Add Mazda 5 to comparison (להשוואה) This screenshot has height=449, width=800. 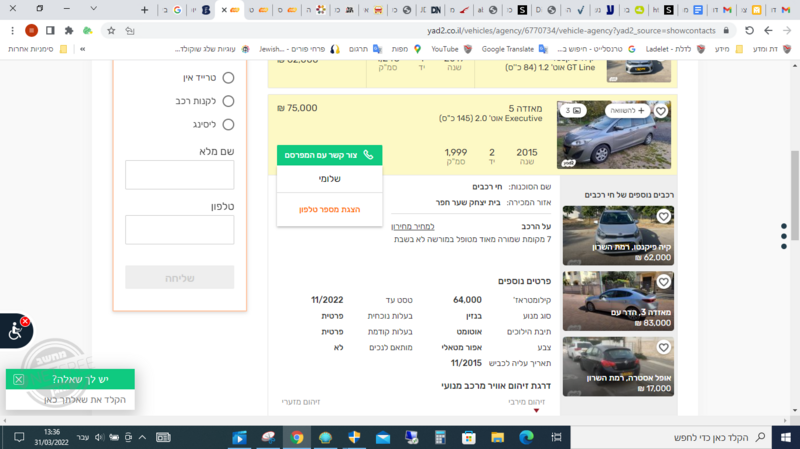point(628,111)
